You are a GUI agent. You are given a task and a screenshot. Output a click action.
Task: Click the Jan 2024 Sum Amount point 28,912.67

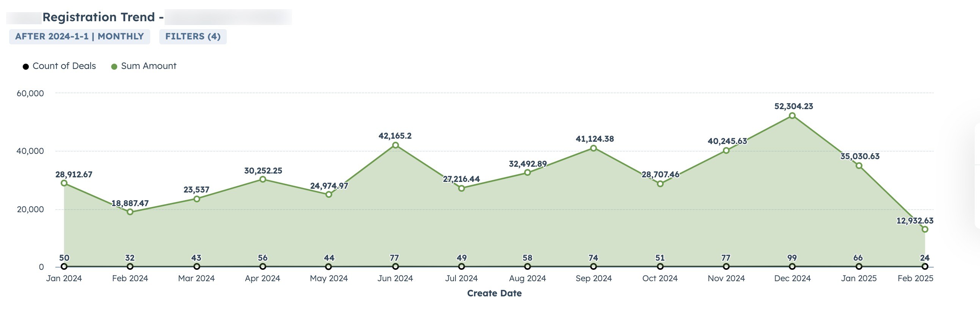[x=64, y=183]
